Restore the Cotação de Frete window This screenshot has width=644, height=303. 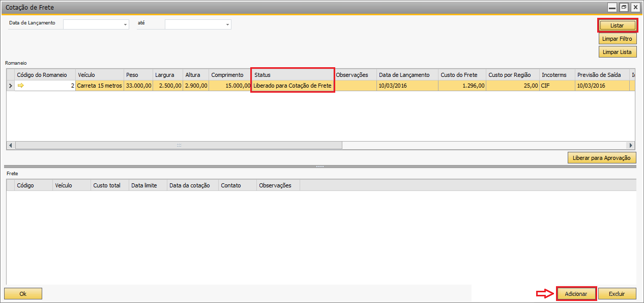pos(624,7)
